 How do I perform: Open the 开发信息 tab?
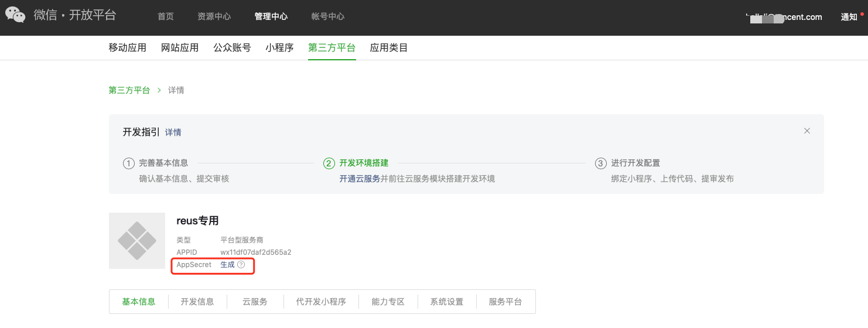point(197,302)
